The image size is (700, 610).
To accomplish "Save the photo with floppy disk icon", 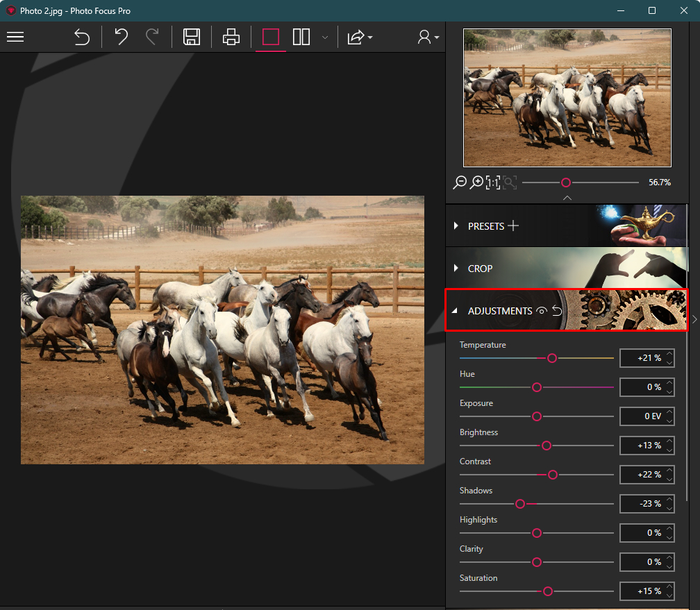I will [192, 37].
